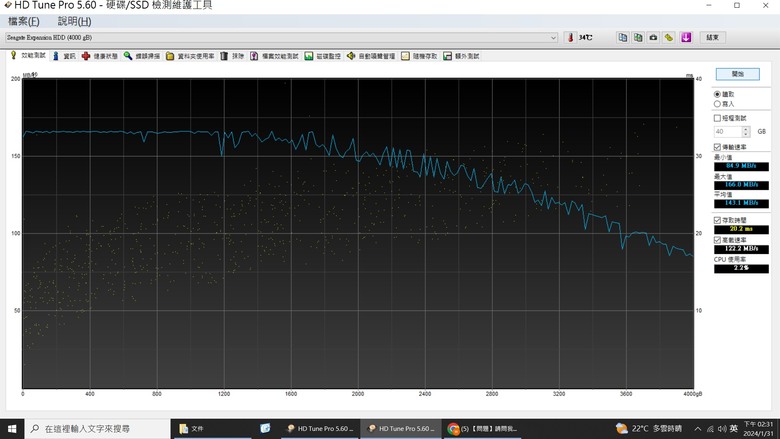Open the Windows Start menu
The image size is (780, 439).
[x=12, y=429]
